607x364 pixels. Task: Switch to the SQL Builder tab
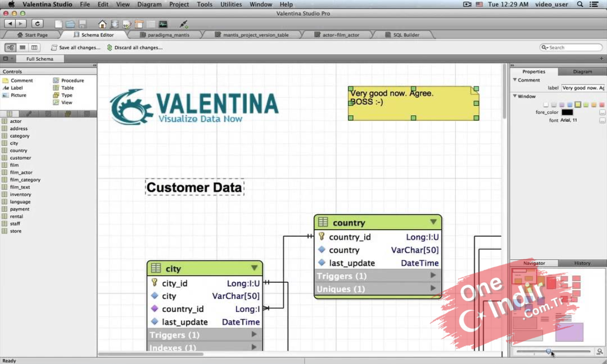(x=403, y=35)
